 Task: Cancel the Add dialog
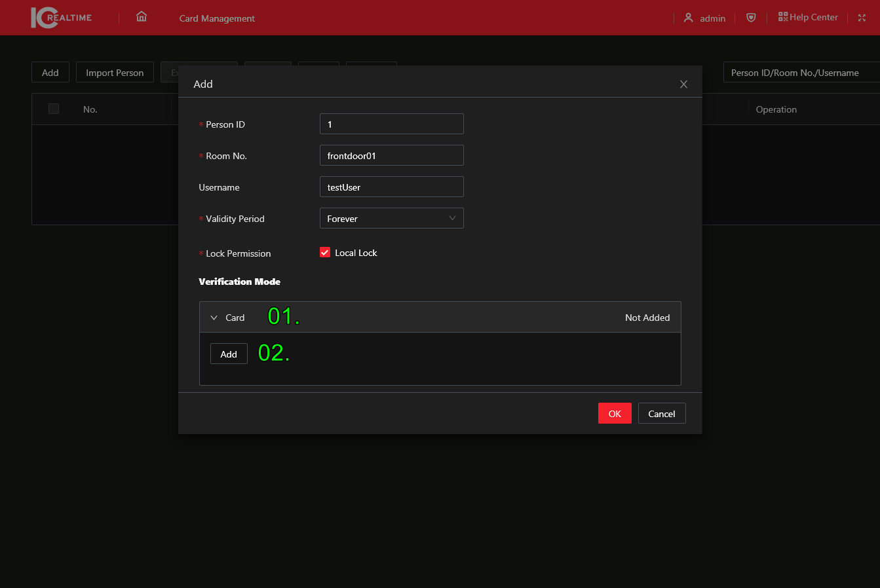pos(662,413)
